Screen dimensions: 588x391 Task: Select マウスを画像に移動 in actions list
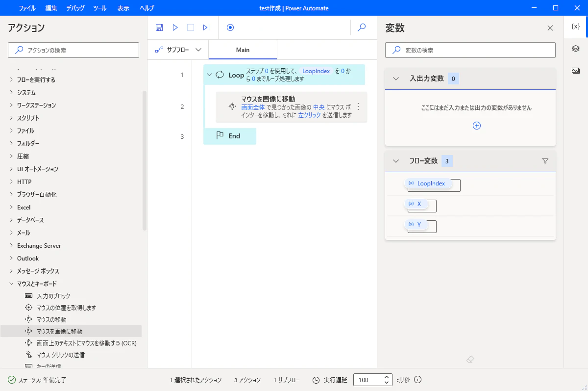pos(71,331)
